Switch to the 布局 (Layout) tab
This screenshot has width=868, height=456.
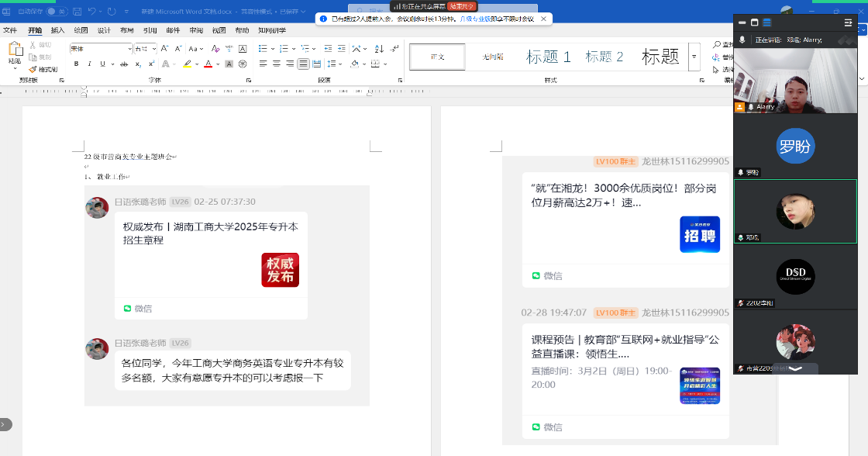point(126,30)
